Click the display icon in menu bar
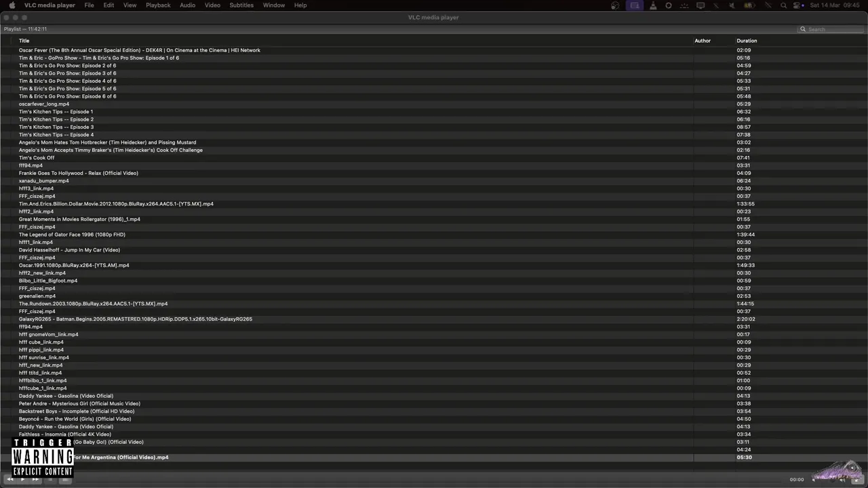 (701, 5)
